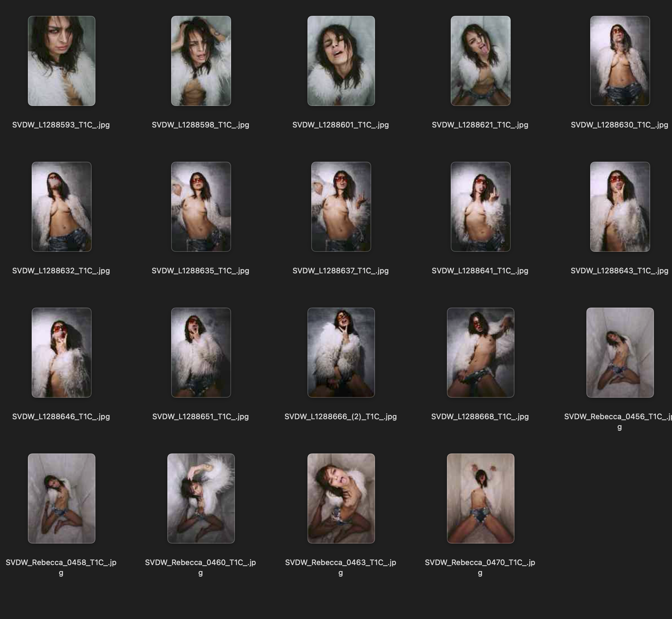Viewport: 672px width, 619px height.
Task: Pick the SVDW_Rebecca_0463_T1C_.jpg thumbnail
Action: point(341,498)
